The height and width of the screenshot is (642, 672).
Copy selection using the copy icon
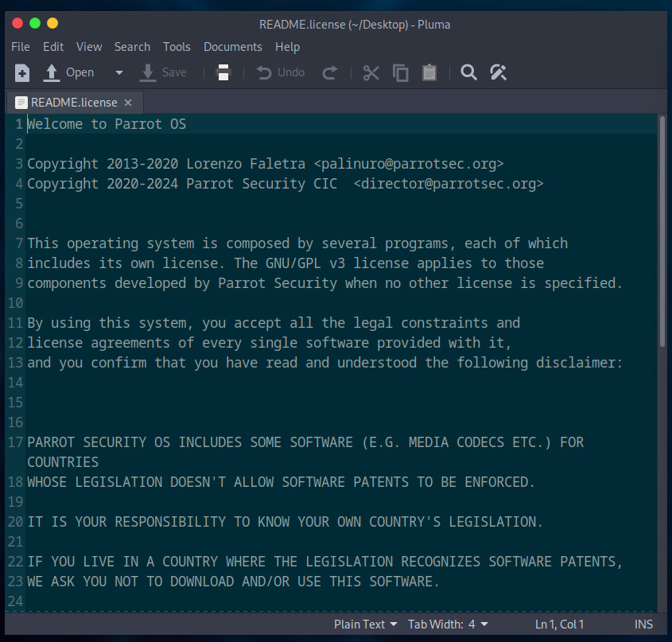point(400,72)
